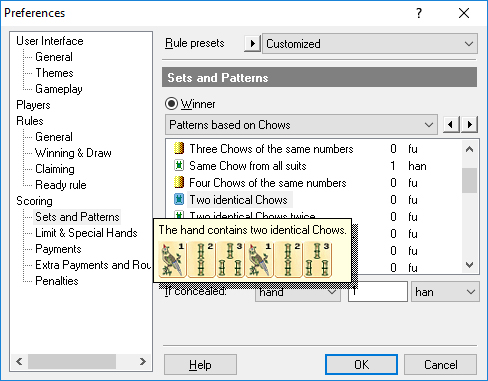Click the question mark help icon in title bar
488x381 pixels.
tap(419, 13)
